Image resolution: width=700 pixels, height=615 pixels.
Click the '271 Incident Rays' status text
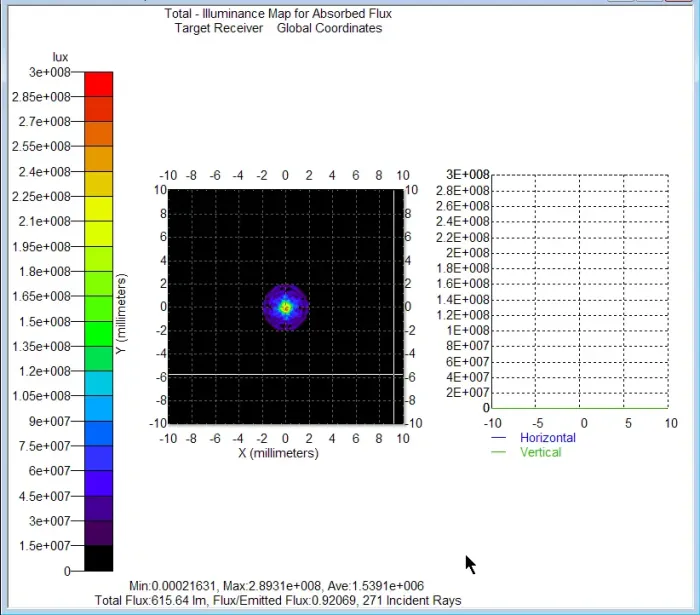(x=412, y=601)
